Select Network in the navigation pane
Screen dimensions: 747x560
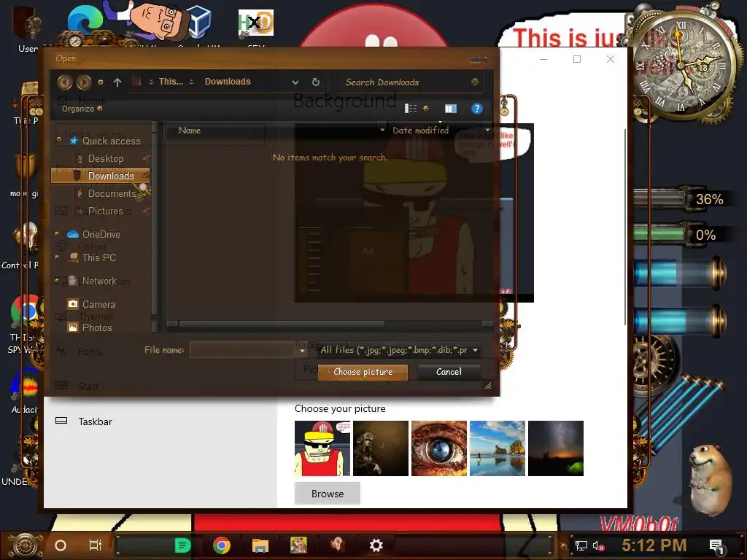99,281
